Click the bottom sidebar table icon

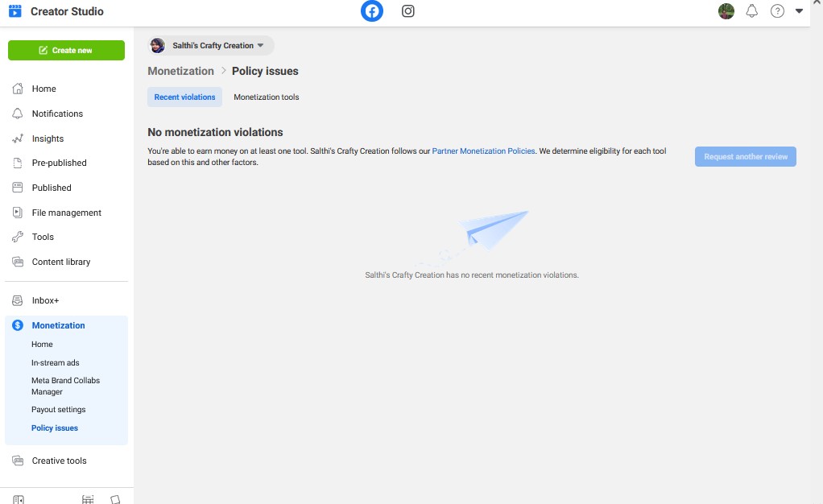point(88,500)
